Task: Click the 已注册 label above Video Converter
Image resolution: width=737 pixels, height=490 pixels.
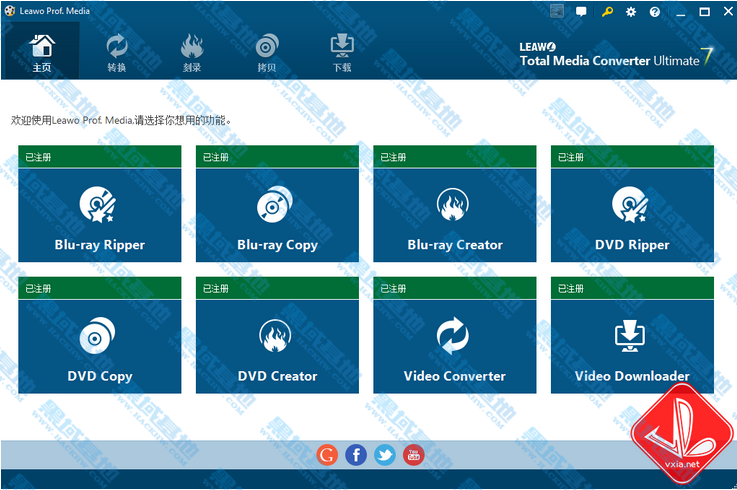Action: [393, 288]
